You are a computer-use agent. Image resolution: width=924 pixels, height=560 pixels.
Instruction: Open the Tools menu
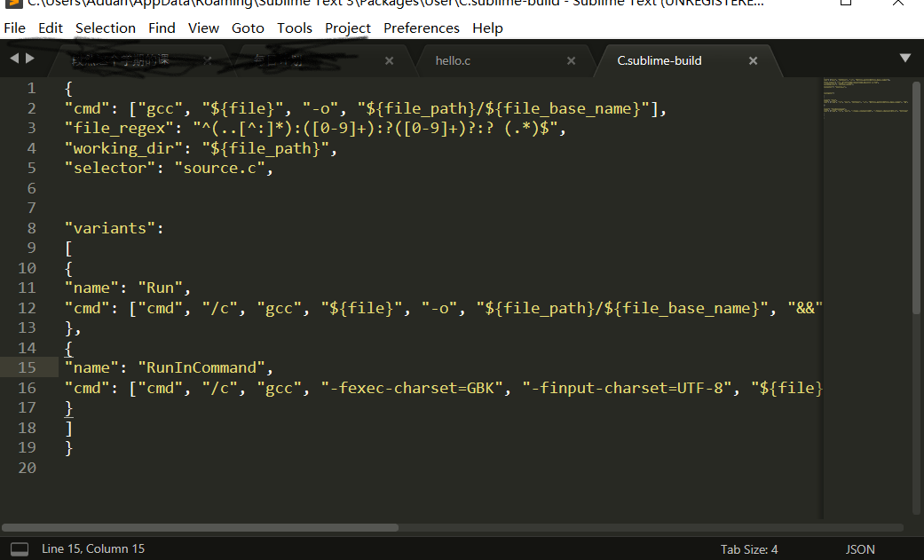tap(295, 28)
